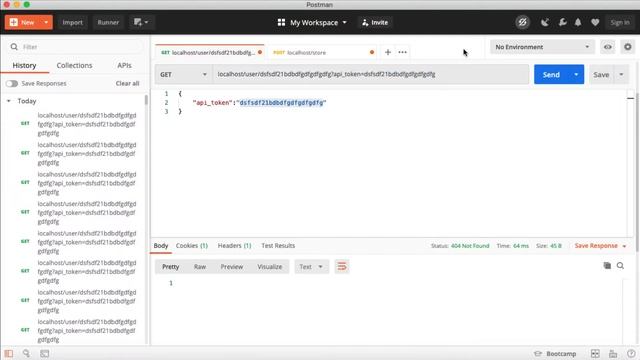This screenshot has height=360, width=640.
Task: Click the sync status icon
Action: [x=522, y=22]
